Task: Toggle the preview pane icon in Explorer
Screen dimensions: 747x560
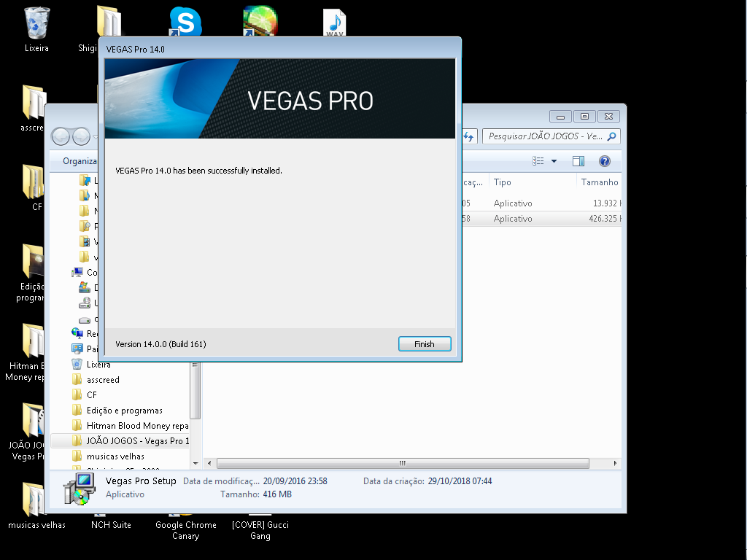Action: 578,161
